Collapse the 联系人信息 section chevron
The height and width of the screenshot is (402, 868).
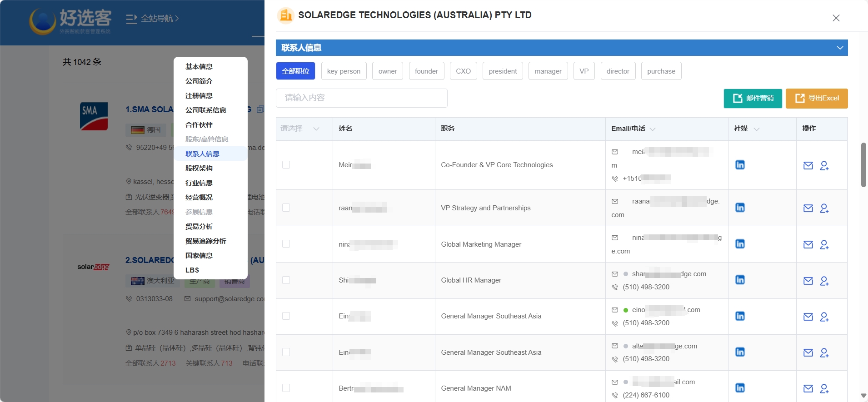click(840, 48)
